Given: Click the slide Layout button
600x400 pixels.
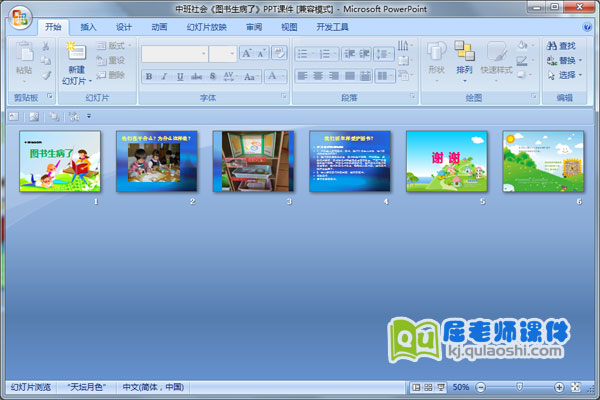Looking at the screenshot, I should click(114, 46).
